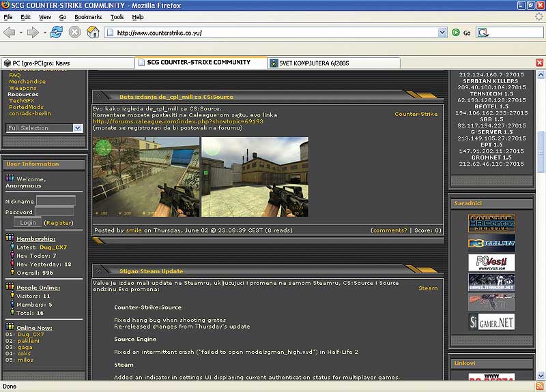Focus the Password input field

pyautogui.click(x=55, y=211)
